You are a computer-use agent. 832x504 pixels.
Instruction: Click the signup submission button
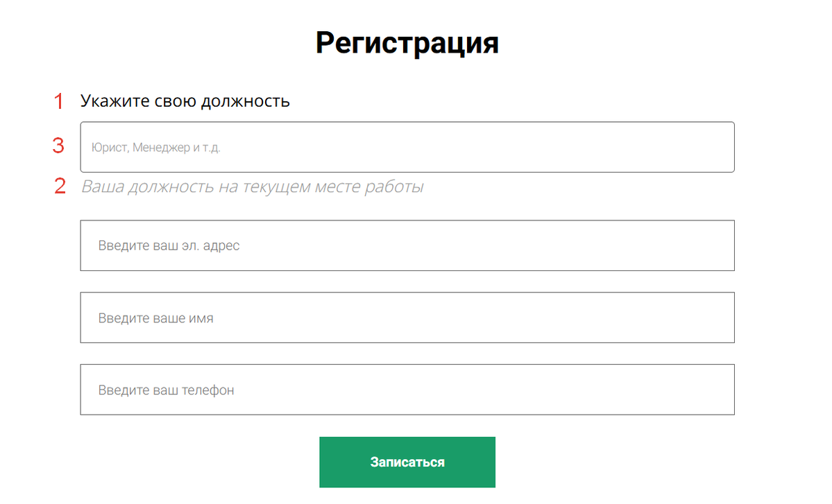point(407,462)
